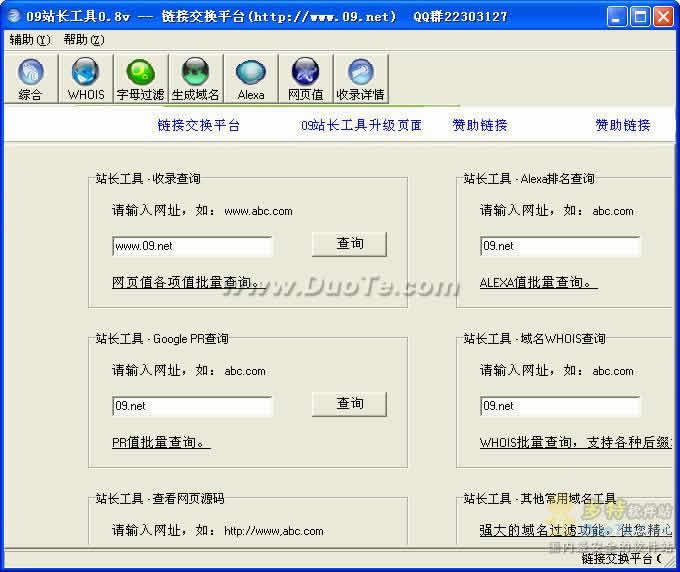This screenshot has height=572, width=680.
Task: Open the 综合 toolbar icon
Action: tap(30, 79)
